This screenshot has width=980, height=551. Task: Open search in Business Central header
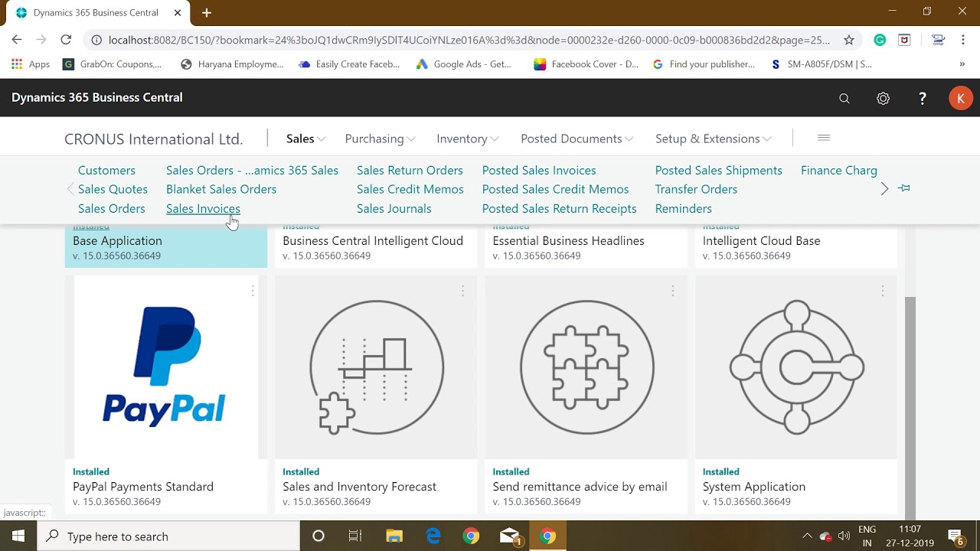(x=844, y=98)
